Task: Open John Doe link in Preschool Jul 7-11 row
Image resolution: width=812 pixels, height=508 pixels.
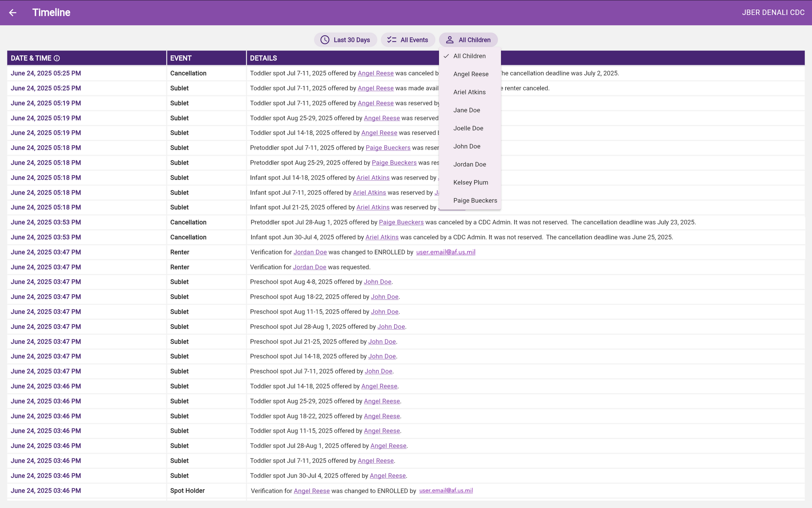Action: point(378,371)
